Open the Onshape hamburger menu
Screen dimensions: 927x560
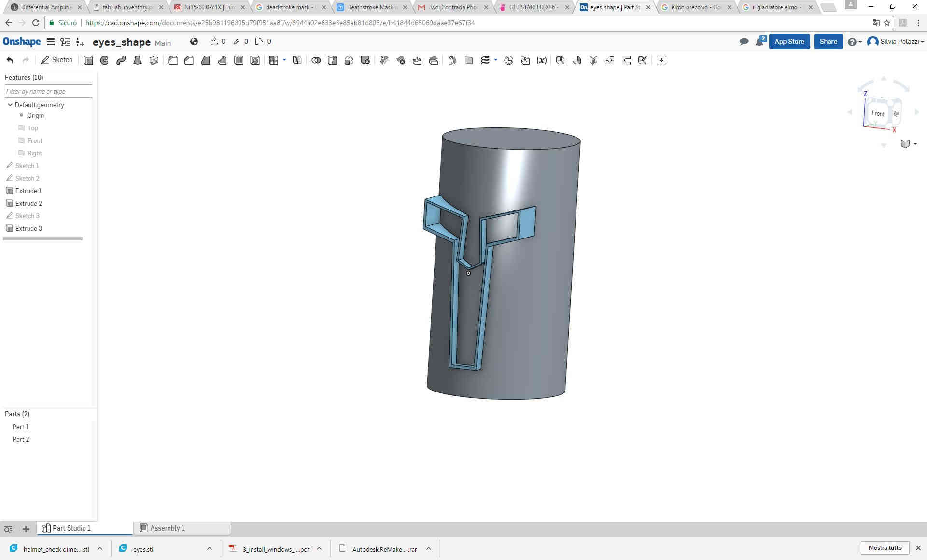(50, 42)
